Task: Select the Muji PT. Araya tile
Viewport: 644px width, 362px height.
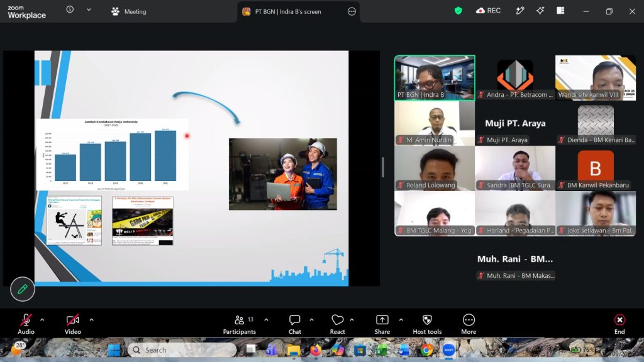Action: coord(515,123)
